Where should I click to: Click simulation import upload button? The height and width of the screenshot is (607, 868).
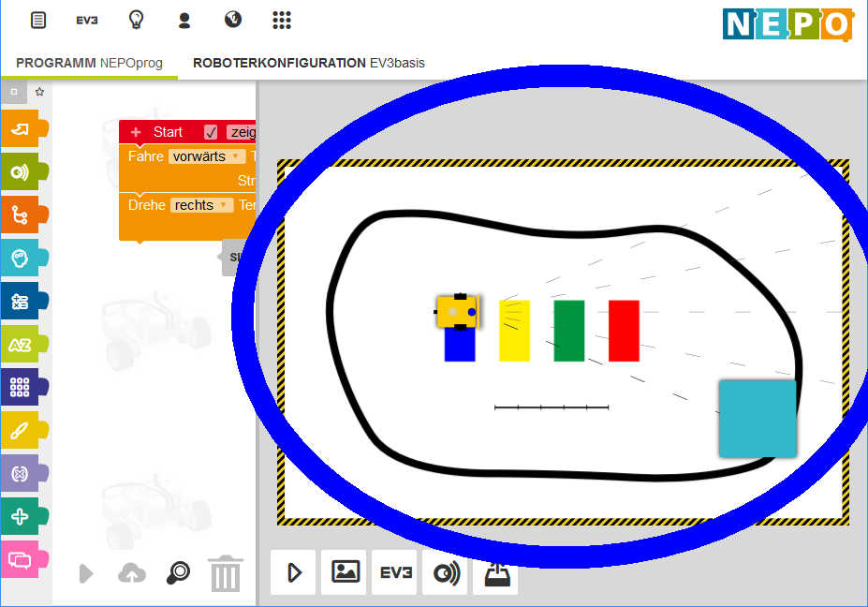tap(496, 575)
